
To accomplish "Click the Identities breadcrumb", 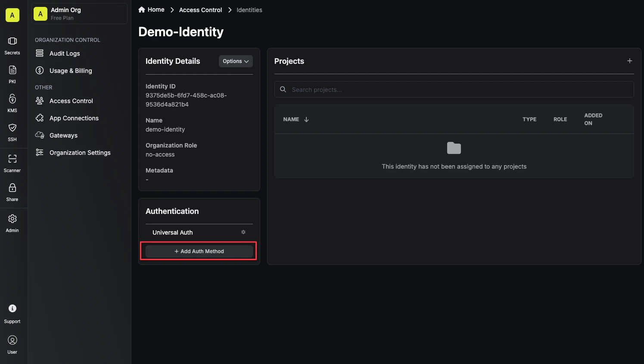I will [x=249, y=10].
